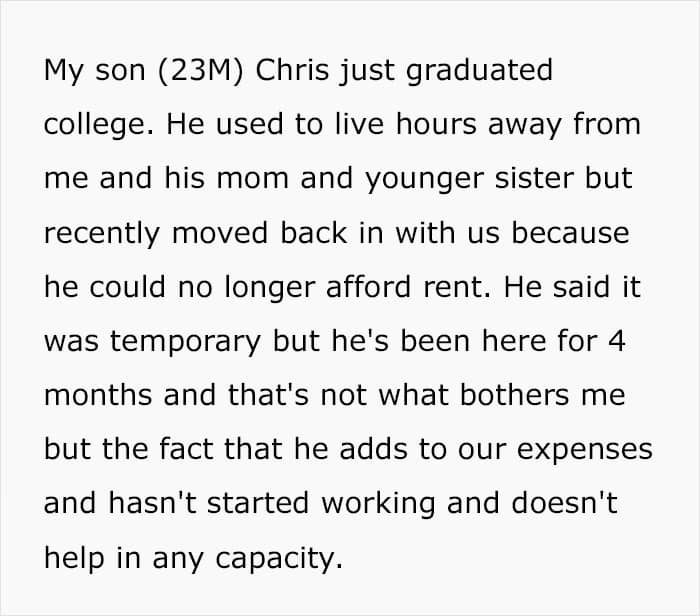Click the number '4' after 'here for'
This screenshot has width=700, height=616.
617,341
